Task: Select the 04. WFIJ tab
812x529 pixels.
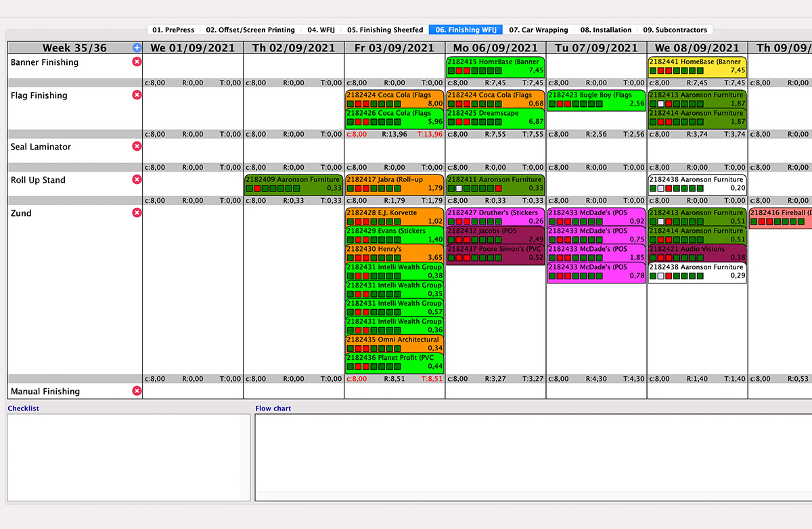Action: [x=321, y=30]
